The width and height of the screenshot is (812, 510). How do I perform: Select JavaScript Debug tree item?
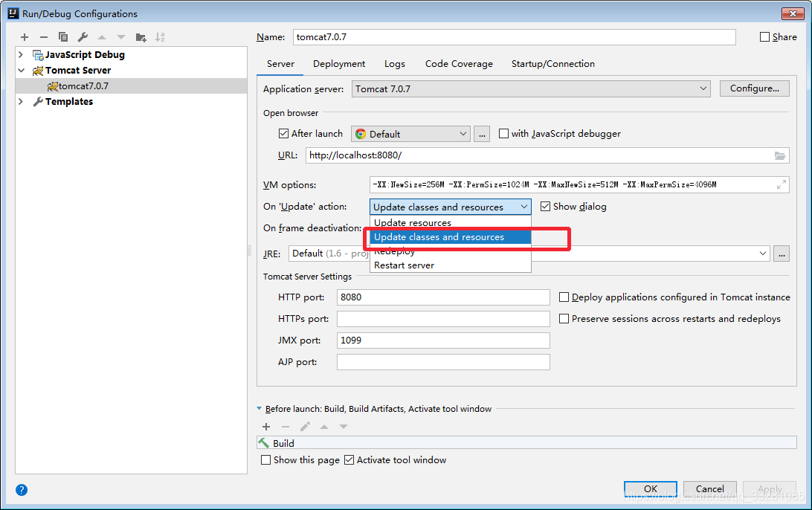pos(85,54)
